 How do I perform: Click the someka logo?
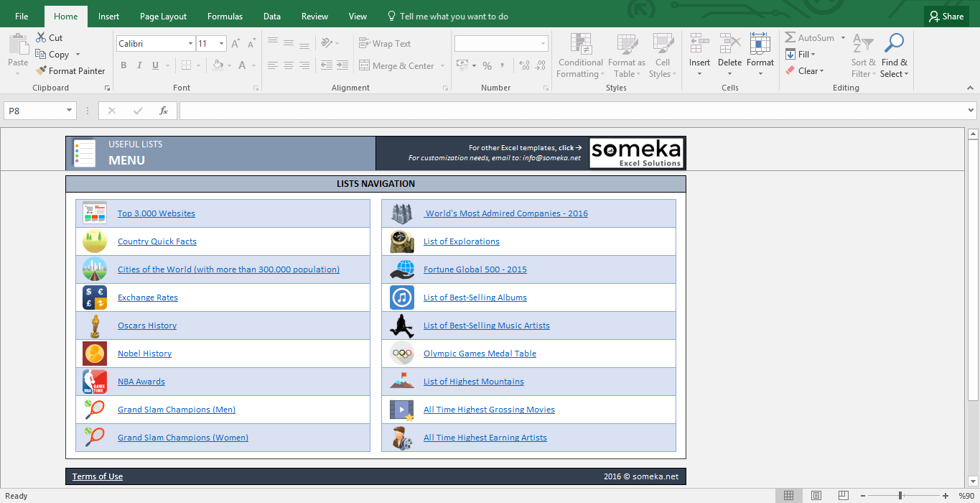[x=636, y=153]
